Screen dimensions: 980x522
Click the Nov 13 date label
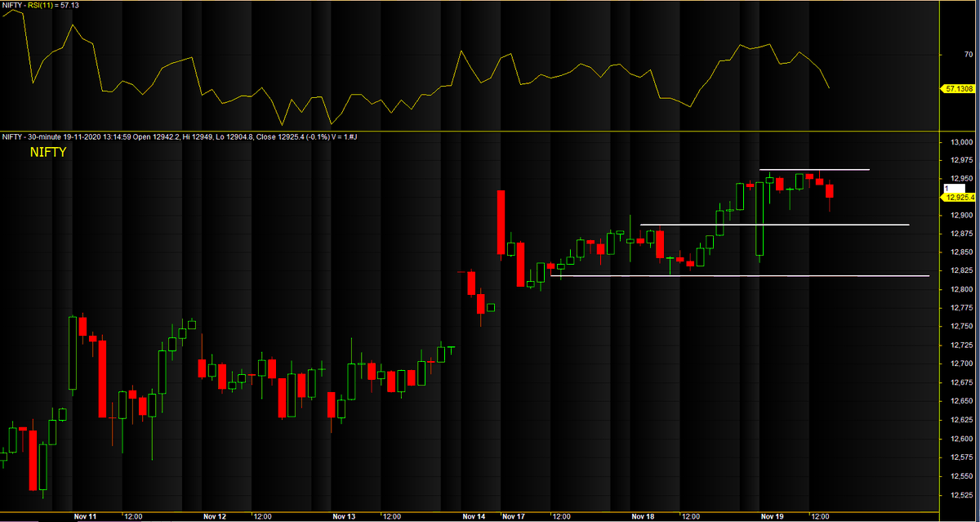(345, 517)
